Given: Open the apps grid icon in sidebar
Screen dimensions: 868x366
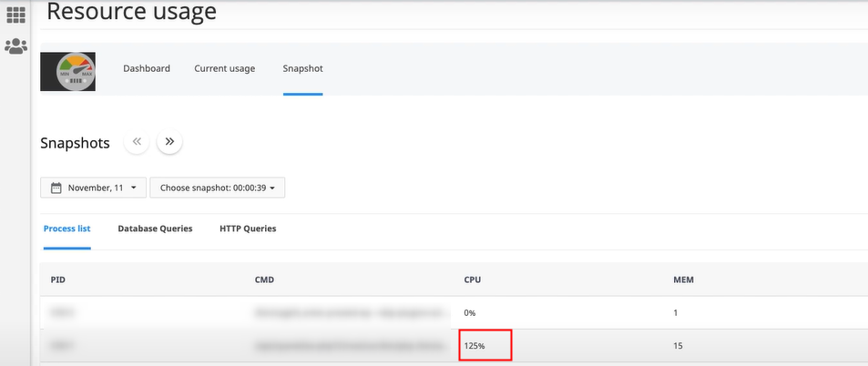Looking at the screenshot, I should 15,15.
